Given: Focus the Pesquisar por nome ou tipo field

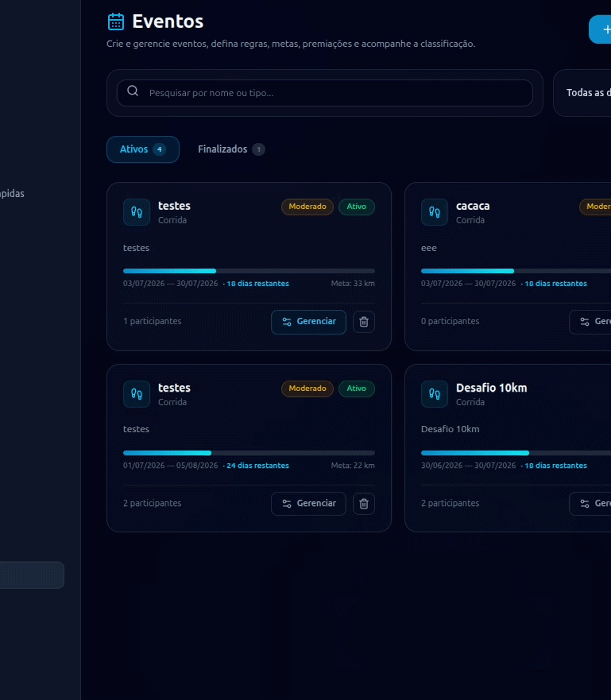Looking at the screenshot, I should pos(325,93).
